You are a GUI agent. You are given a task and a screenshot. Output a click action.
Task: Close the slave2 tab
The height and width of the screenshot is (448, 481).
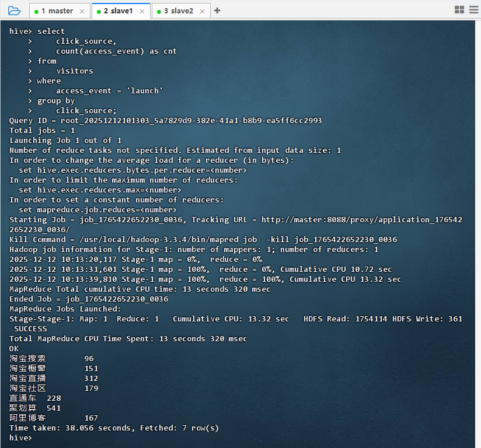coord(202,11)
